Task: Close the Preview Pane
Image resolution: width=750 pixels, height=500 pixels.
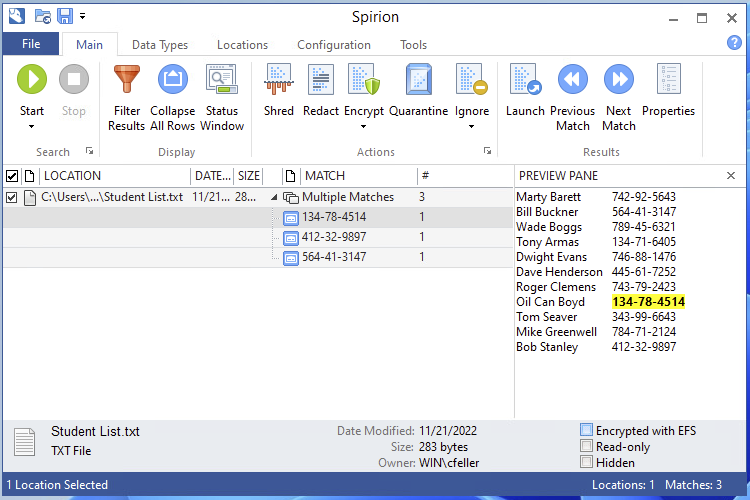Action: tap(730, 176)
